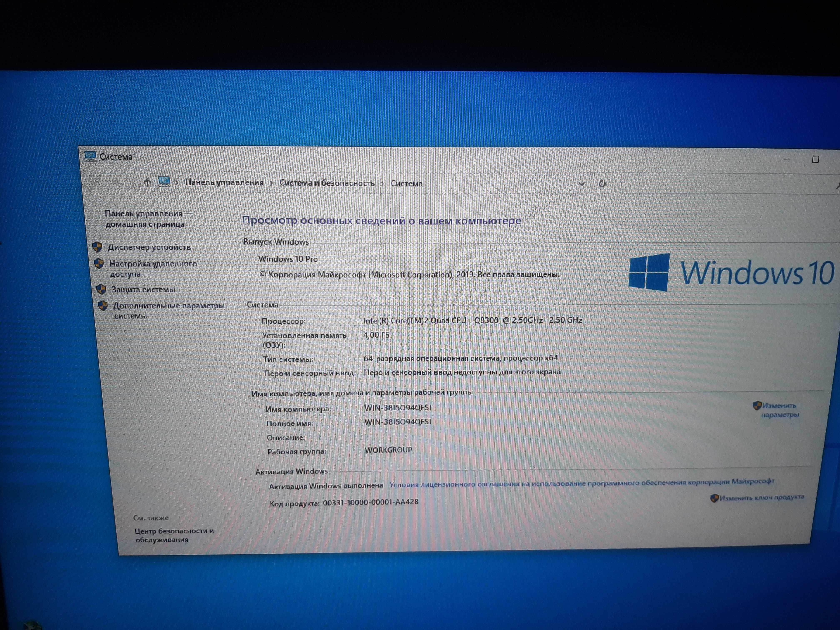Click the shield icon beside Диспетчер устройств

(x=97, y=247)
